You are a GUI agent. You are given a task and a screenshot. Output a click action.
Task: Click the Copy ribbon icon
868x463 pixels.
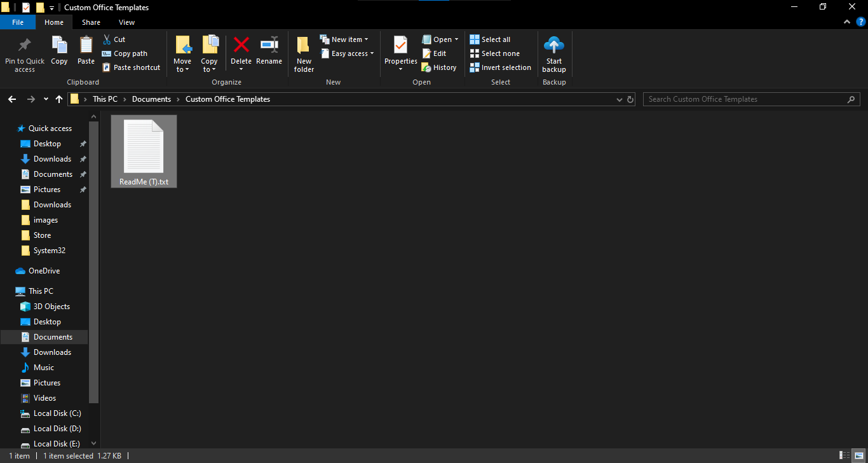59,45
